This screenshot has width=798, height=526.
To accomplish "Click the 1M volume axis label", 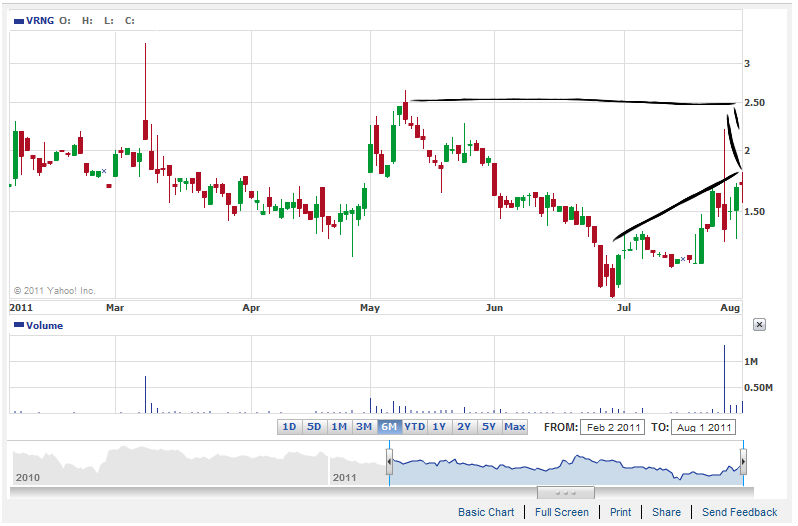I will (751, 362).
